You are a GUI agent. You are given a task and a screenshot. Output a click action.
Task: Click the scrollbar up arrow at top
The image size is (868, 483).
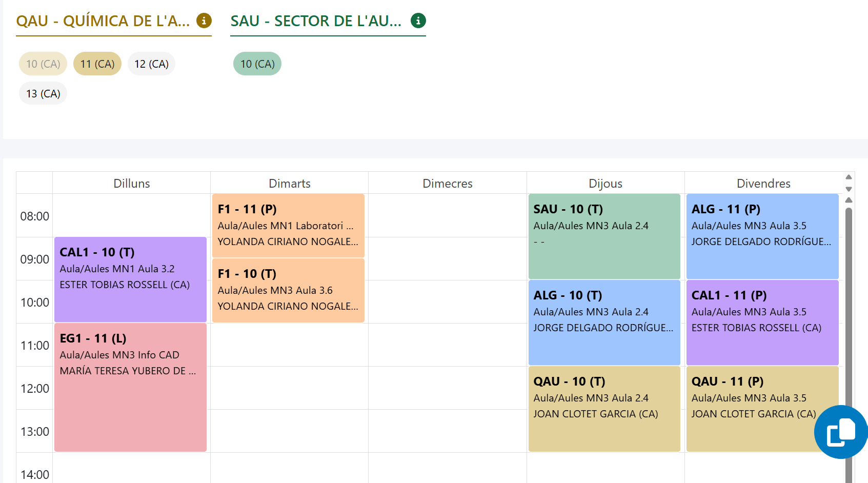(x=849, y=177)
